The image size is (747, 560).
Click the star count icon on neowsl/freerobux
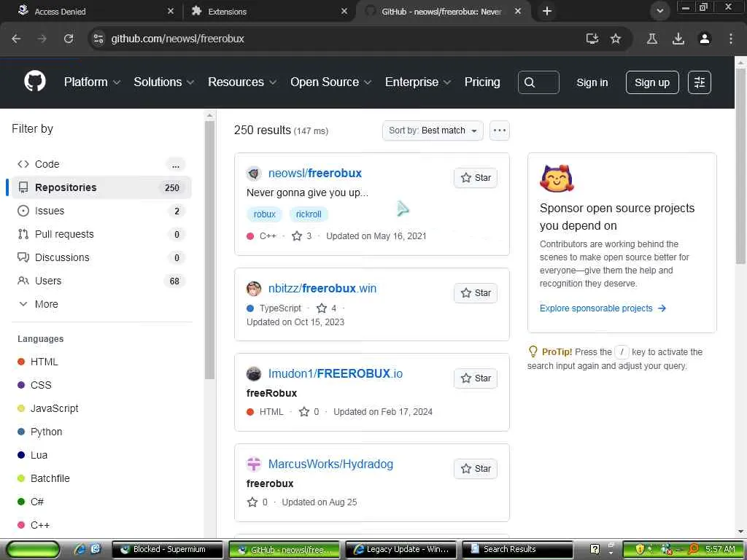tap(297, 236)
